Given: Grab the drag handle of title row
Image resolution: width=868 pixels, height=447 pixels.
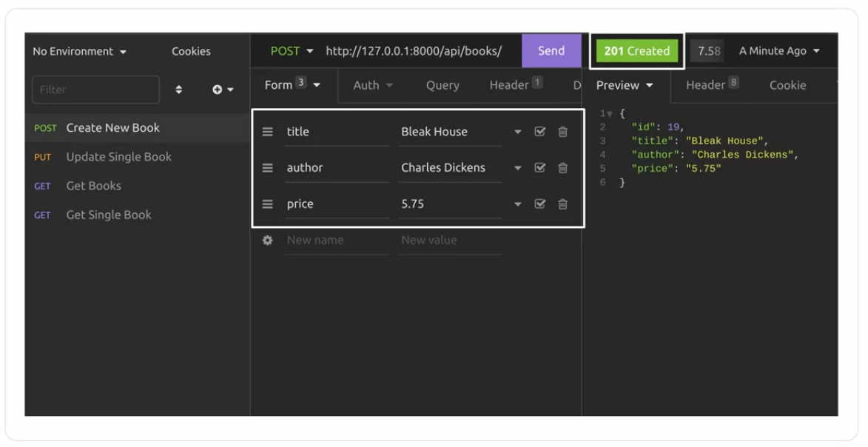Looking at the screenshot, I should (268, 132).
